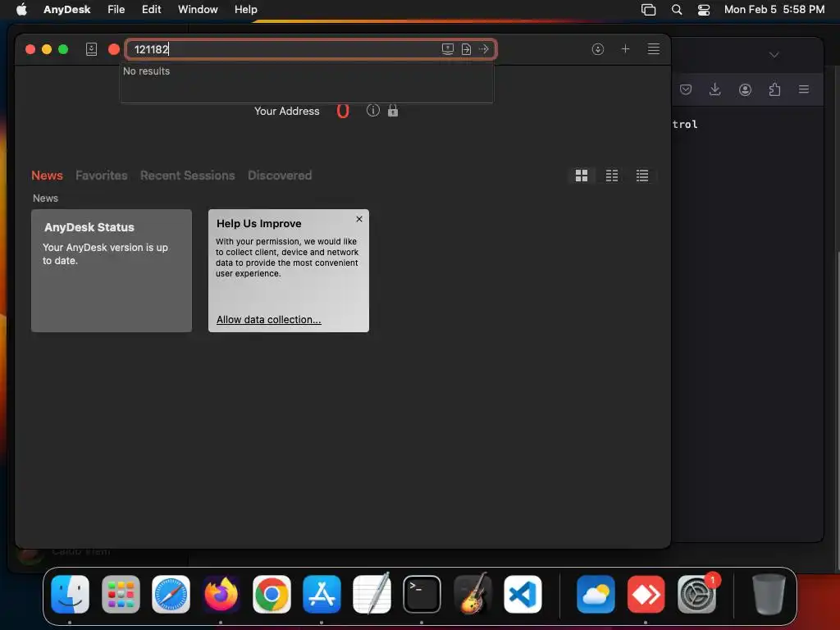Open AnyDesk downloads circle icon

[x=598, y=49]
